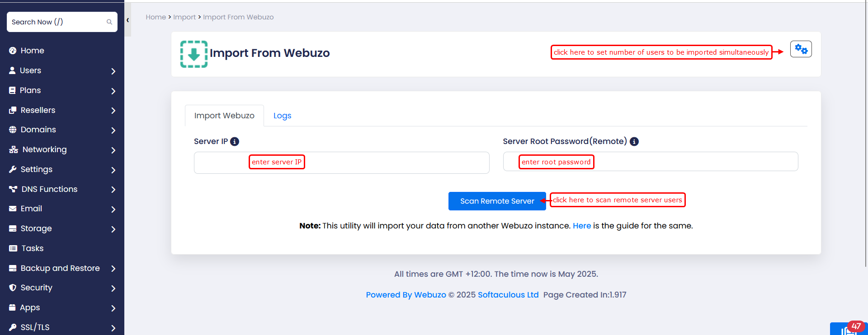Click the Home breadcrumb link
This screenshot has height=335, width=868.
click(156, 17)
